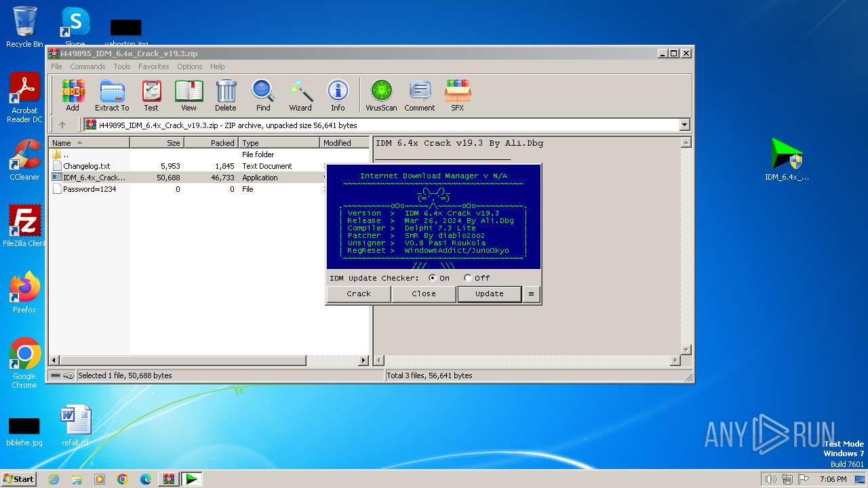Click the Crack button
Viewport: 868px width, 488px height.
(x=359, y=293)
